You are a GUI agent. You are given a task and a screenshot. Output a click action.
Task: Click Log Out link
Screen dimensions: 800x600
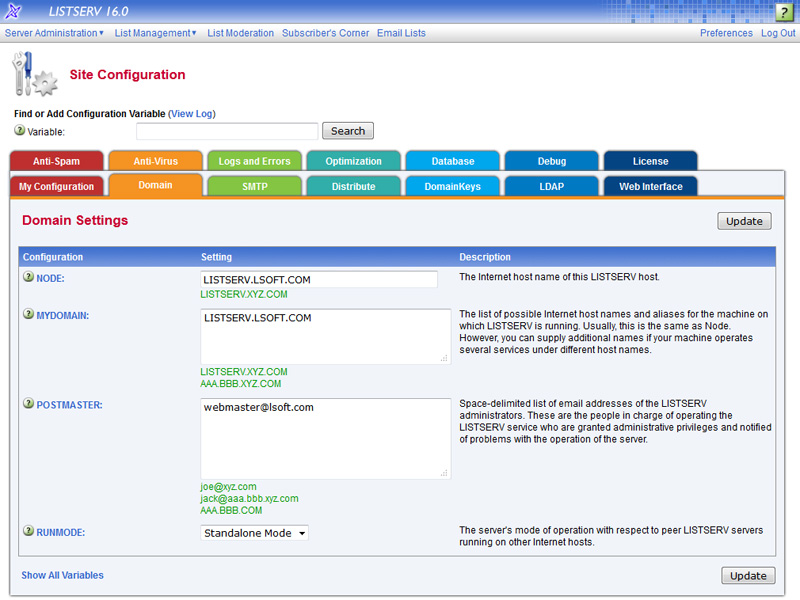point(778,33)
